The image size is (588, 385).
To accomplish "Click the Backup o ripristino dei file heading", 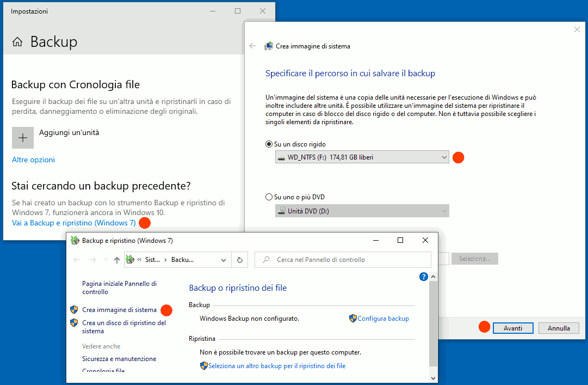I will pyautogui.click(x=238, y=288).
